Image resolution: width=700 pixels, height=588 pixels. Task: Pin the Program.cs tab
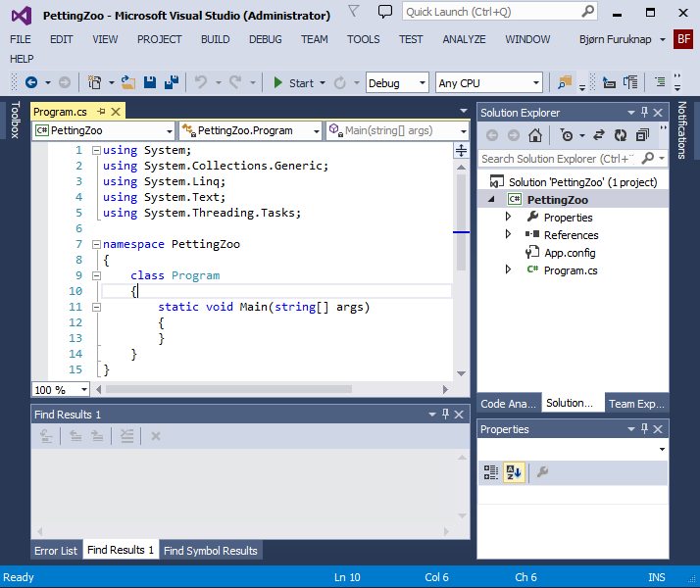pos(101,112)
